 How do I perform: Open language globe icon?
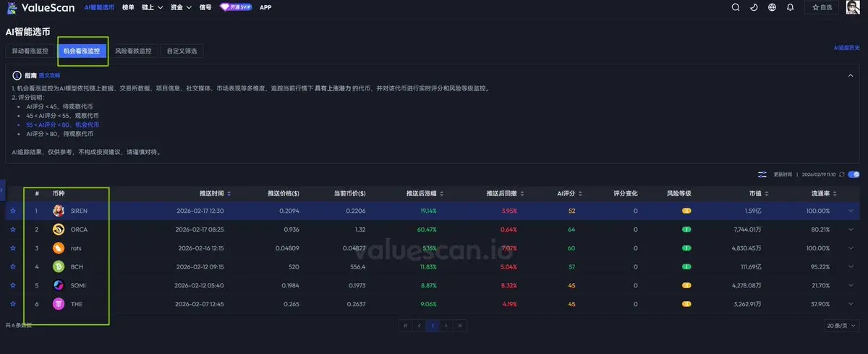click(772, 7)
